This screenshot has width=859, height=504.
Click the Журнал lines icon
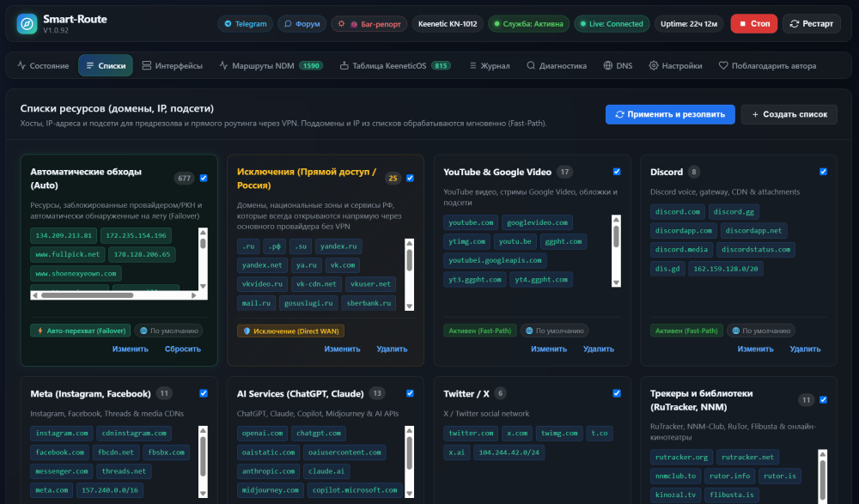472,66
